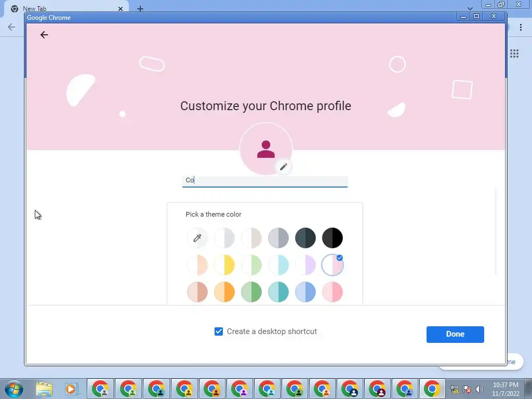This screenshot has width=532, height=399.
Task: Open Chrome taskbar icon with gray profile badge
Action: 101,389
